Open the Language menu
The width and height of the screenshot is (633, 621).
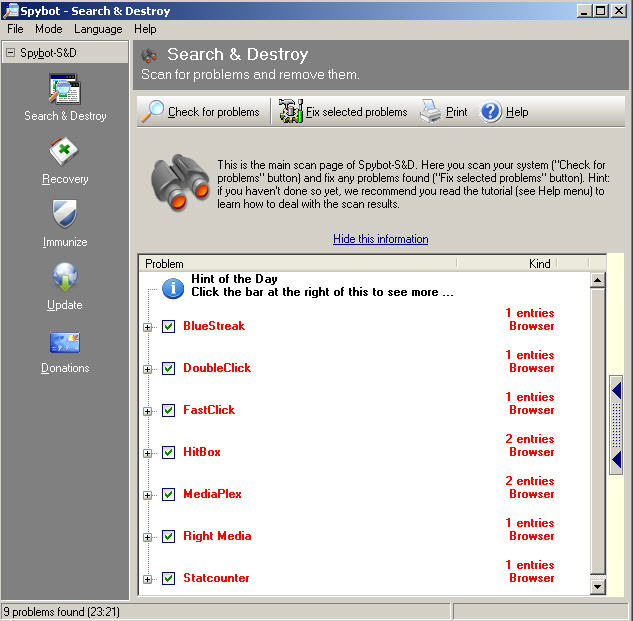(x=98, y=29)
